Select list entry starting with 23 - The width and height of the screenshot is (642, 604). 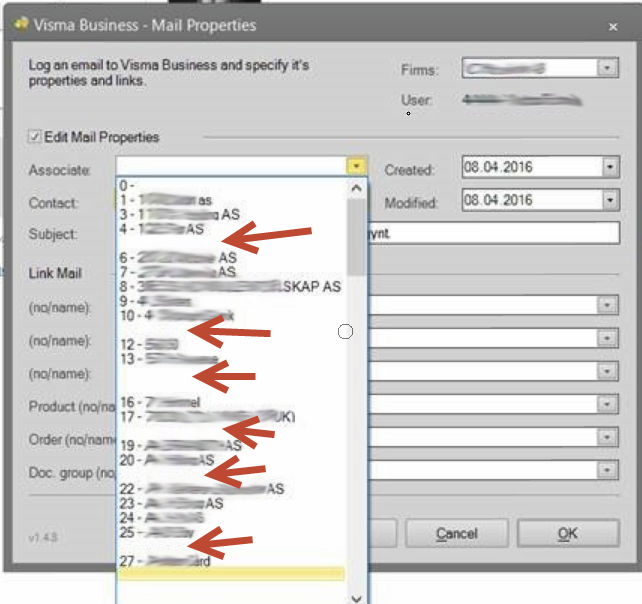[232, 503]
